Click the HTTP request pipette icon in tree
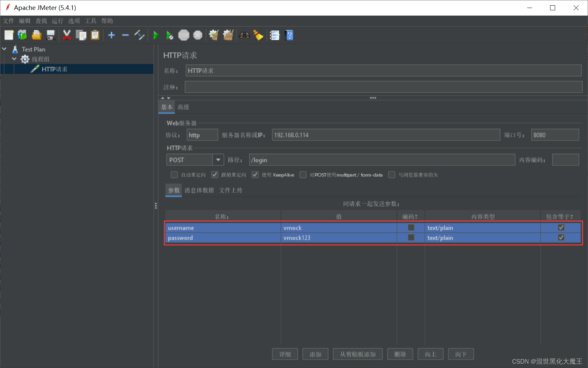The image size is (588, 368). coord(35,69)
